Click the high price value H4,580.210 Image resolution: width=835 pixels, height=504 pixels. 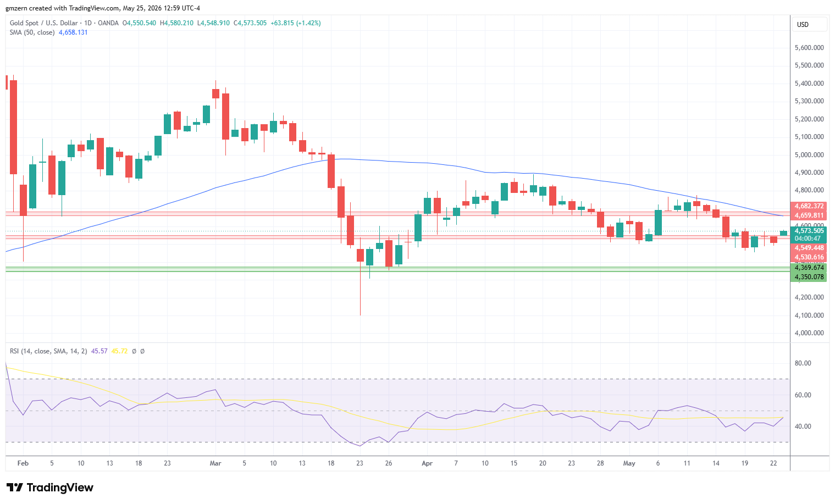[x=176, y=23]
